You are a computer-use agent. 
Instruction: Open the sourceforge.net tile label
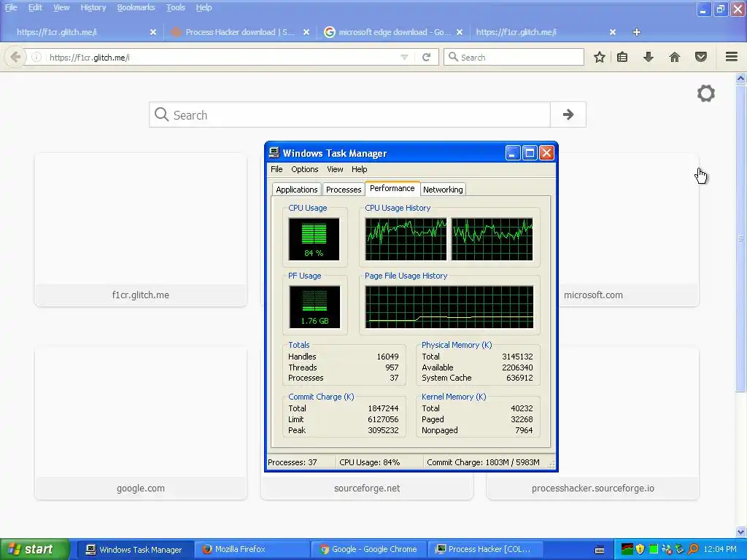pos(367,488)
